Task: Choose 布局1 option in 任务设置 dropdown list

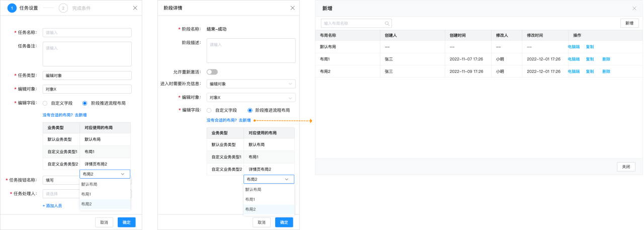Action: point(105,194)
